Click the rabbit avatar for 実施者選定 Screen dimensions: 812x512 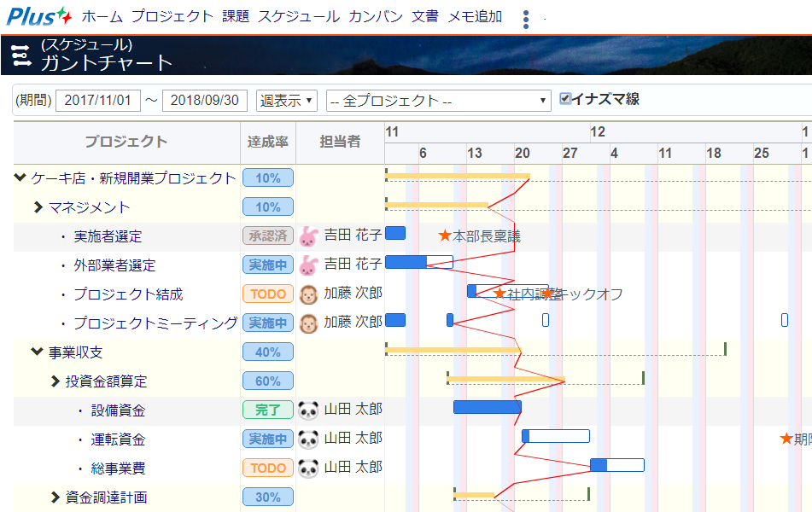[x=308, y=236]
